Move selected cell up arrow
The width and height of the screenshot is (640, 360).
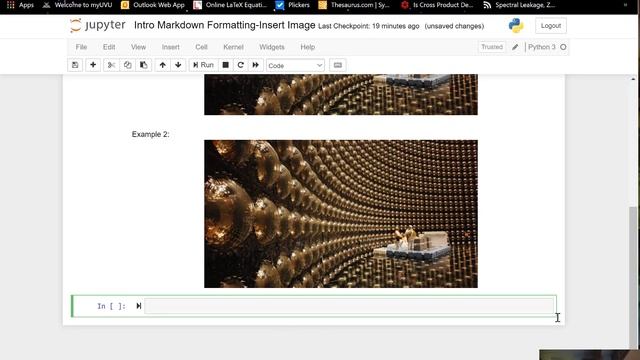coord(162,65)
